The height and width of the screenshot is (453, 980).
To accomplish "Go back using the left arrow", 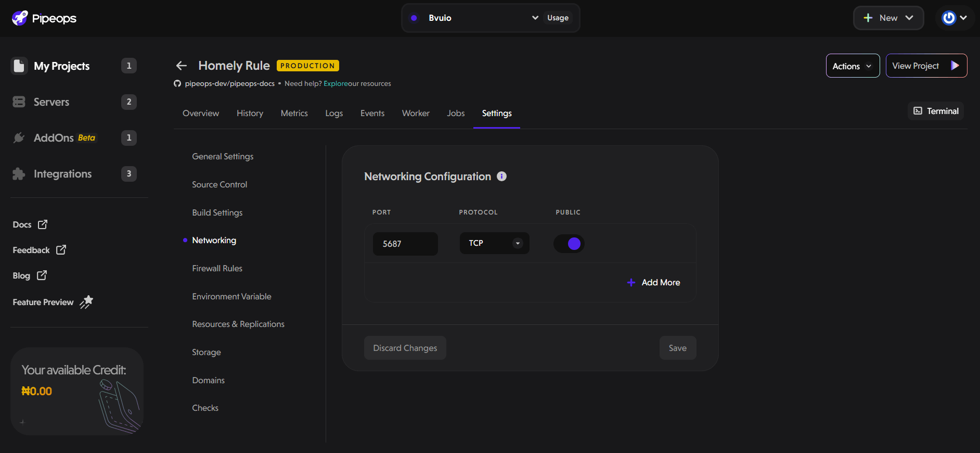I will [181, 66].
